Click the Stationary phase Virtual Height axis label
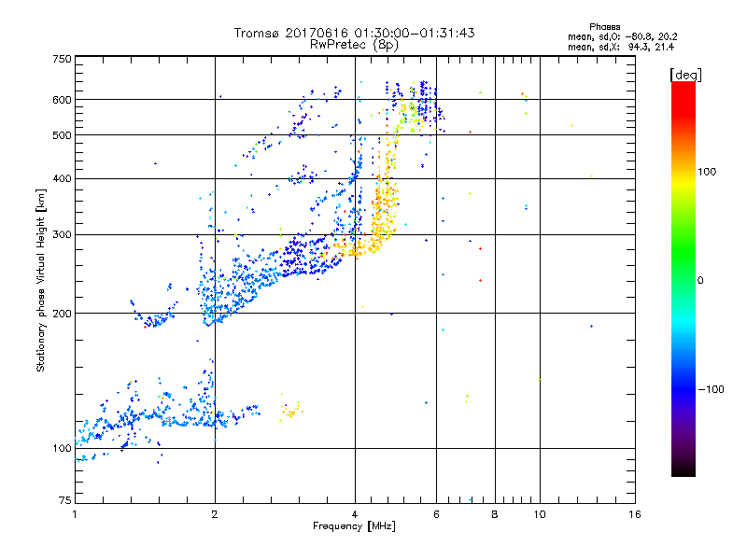 (41, 280)
